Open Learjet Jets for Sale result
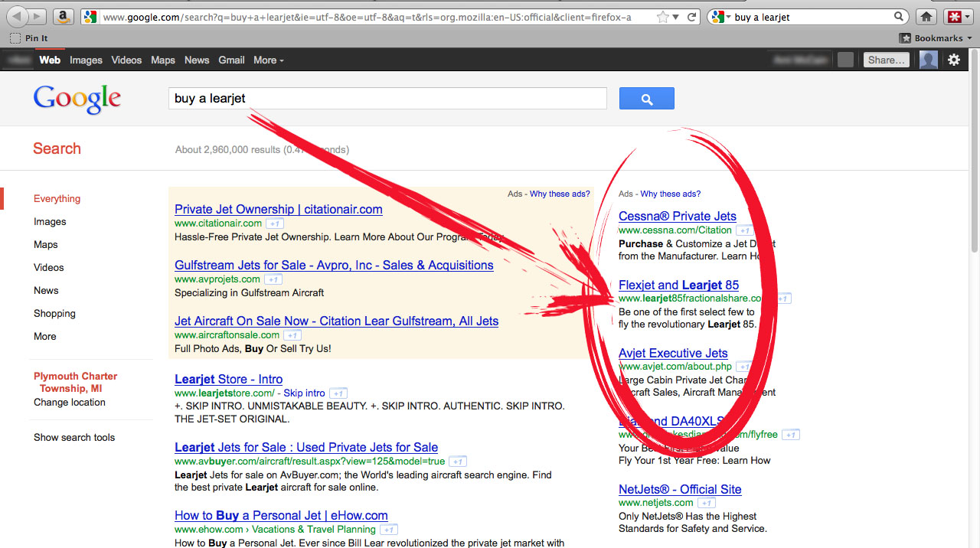The width and height of the screenshot is (980, 548). (306, 448)
